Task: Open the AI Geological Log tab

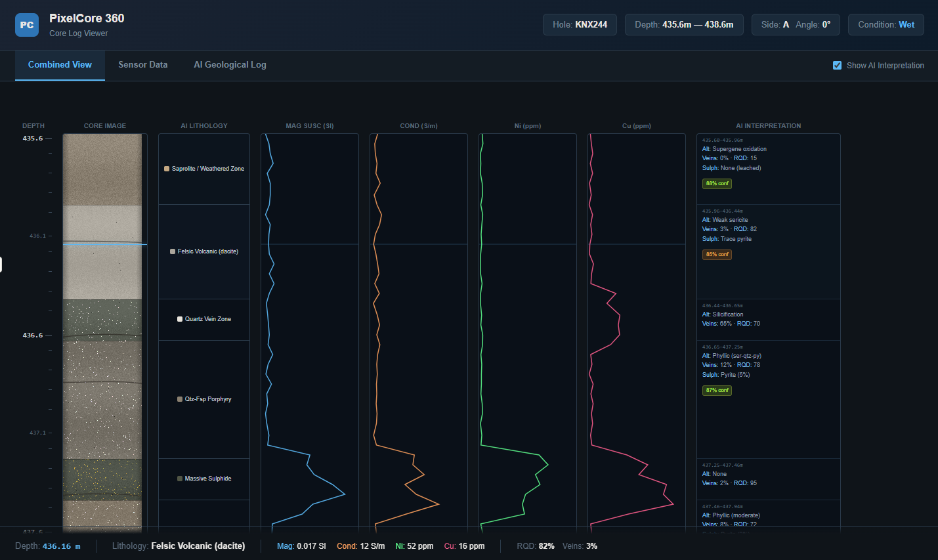Action: (230, 65)
